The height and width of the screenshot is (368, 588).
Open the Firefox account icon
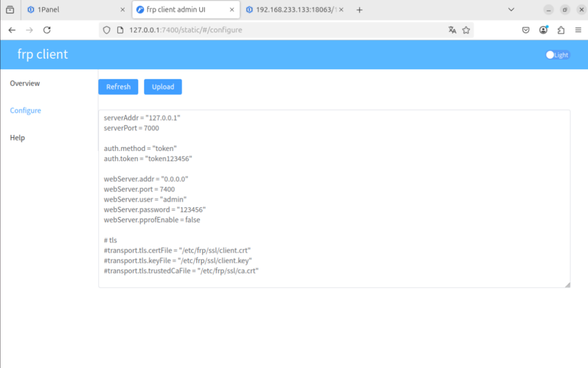pyautogui.click(x=543, y=30)
